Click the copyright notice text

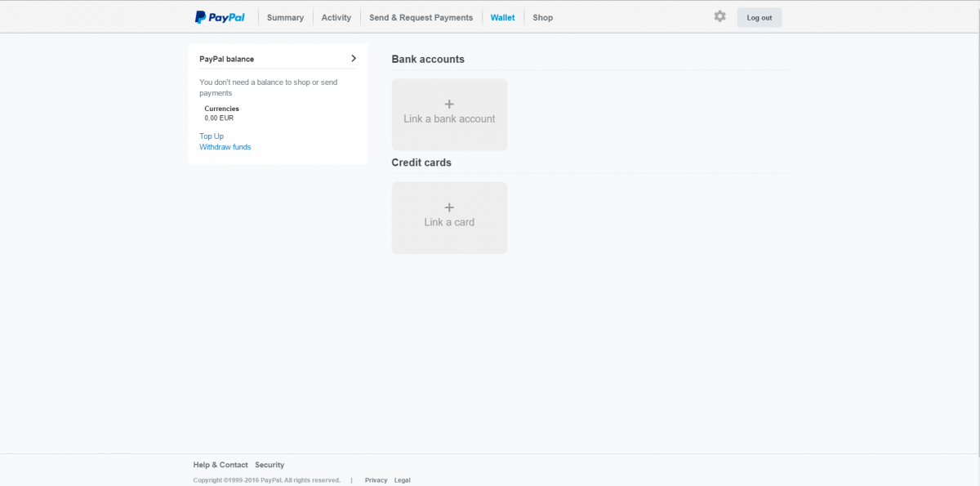[267, 480]
